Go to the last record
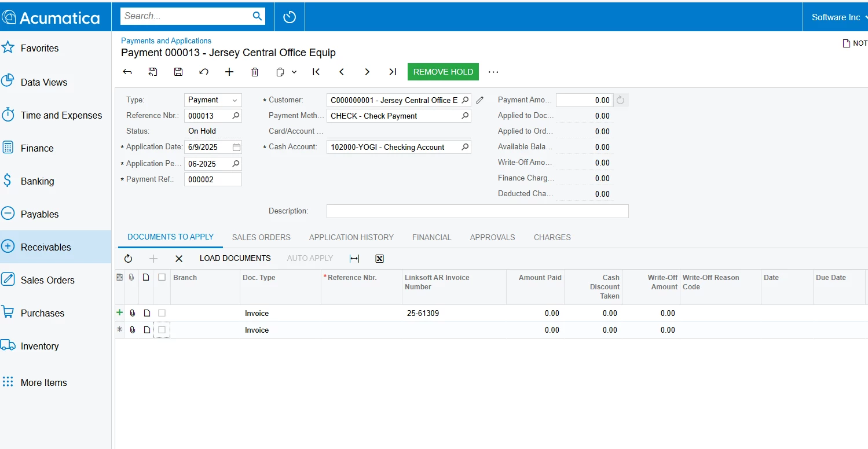 393,72
